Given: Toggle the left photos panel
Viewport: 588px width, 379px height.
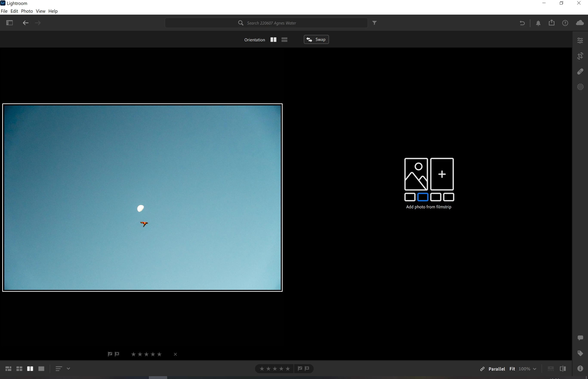Looking at the screenshot, I should click(9, 23).
